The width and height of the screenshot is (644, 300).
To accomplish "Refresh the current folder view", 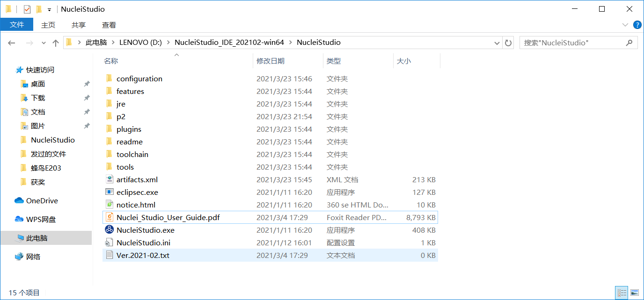I will tap(508, 43).
